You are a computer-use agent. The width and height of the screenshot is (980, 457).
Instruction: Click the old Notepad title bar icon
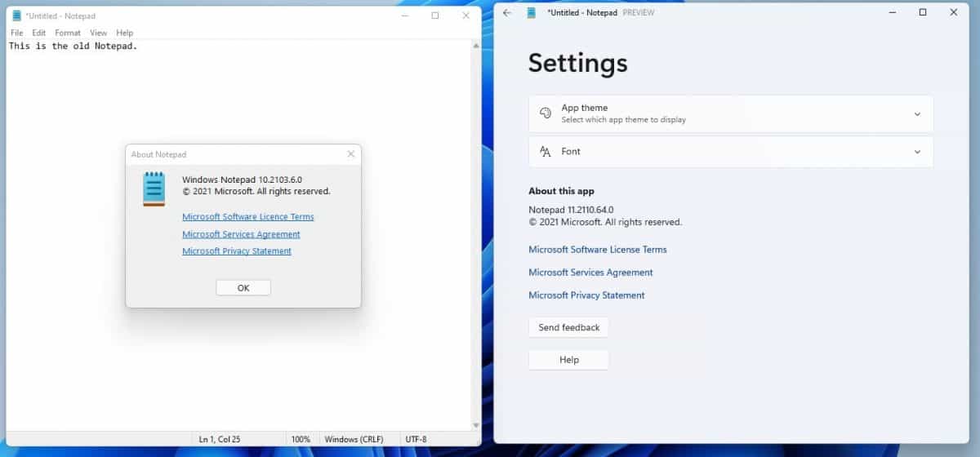(16, 16)
